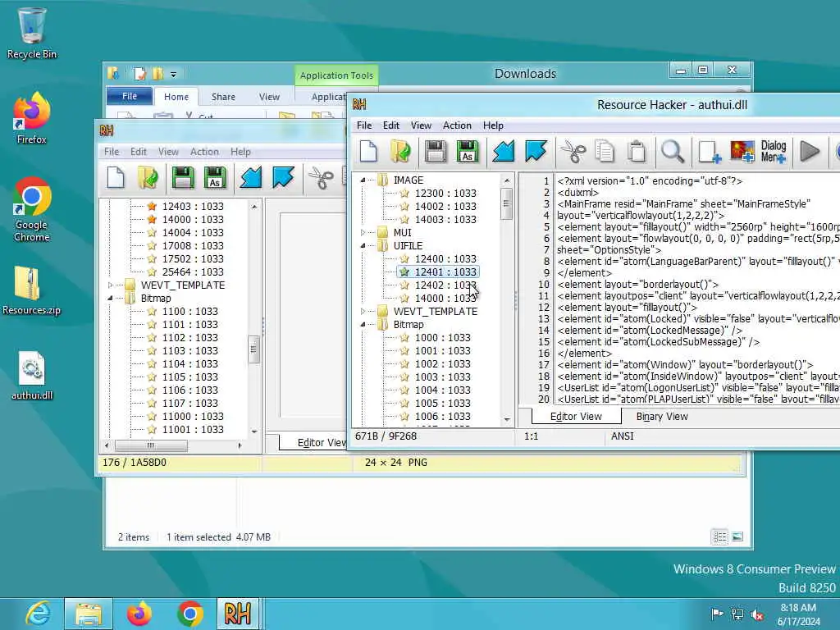
Task: Click Export arrow icon in back Resource Hacker
Action: pos(283,178)
